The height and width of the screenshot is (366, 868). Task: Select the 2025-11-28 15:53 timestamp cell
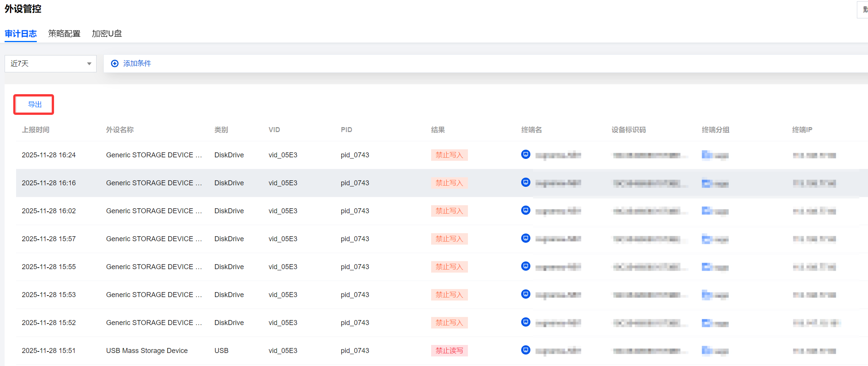(49, 295)
